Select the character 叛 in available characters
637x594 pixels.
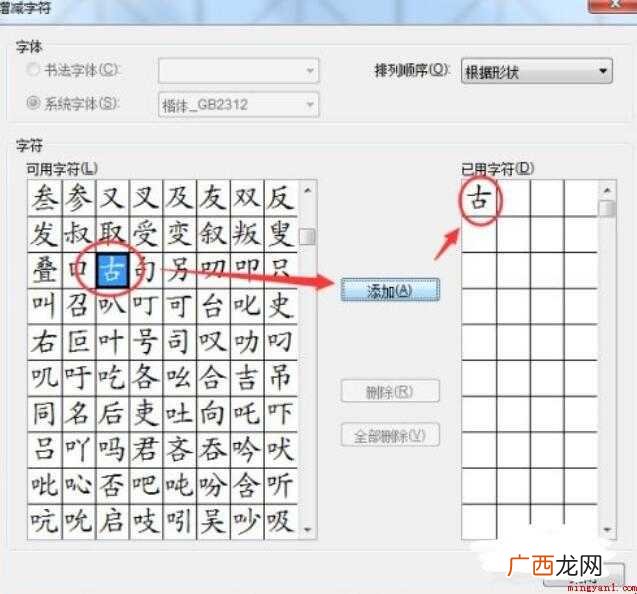click(247, 234)
